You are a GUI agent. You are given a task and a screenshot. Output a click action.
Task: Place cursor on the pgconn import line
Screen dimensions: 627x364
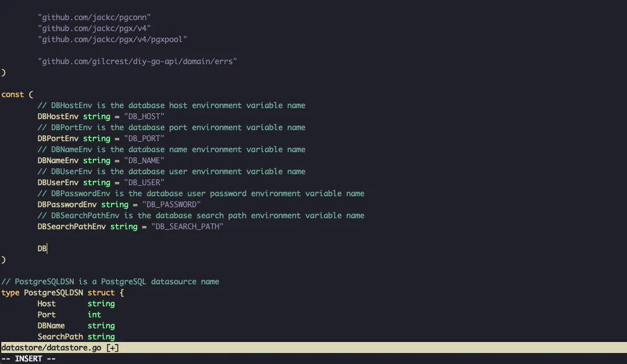(95, 17)
